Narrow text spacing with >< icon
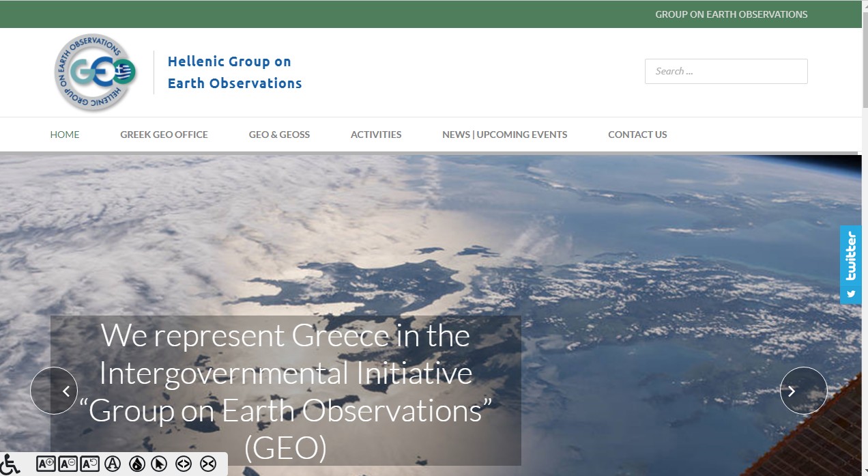 [x=207, y=464]
